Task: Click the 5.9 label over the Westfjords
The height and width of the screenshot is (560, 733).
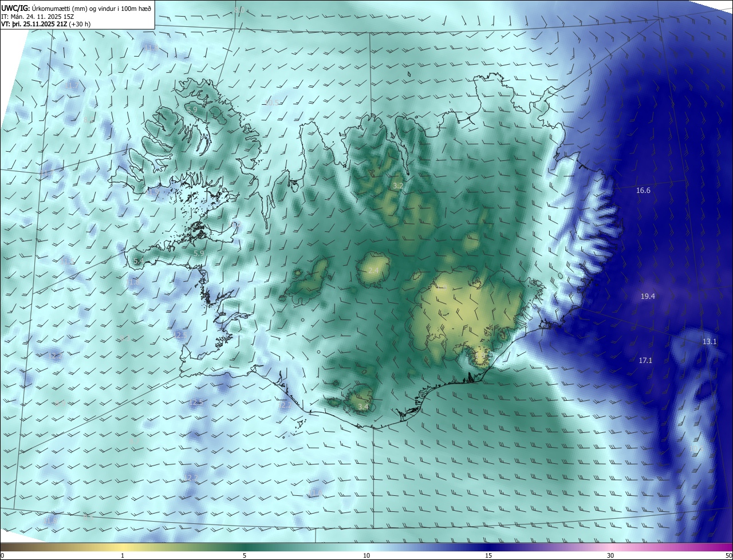Action: point(191,109)
